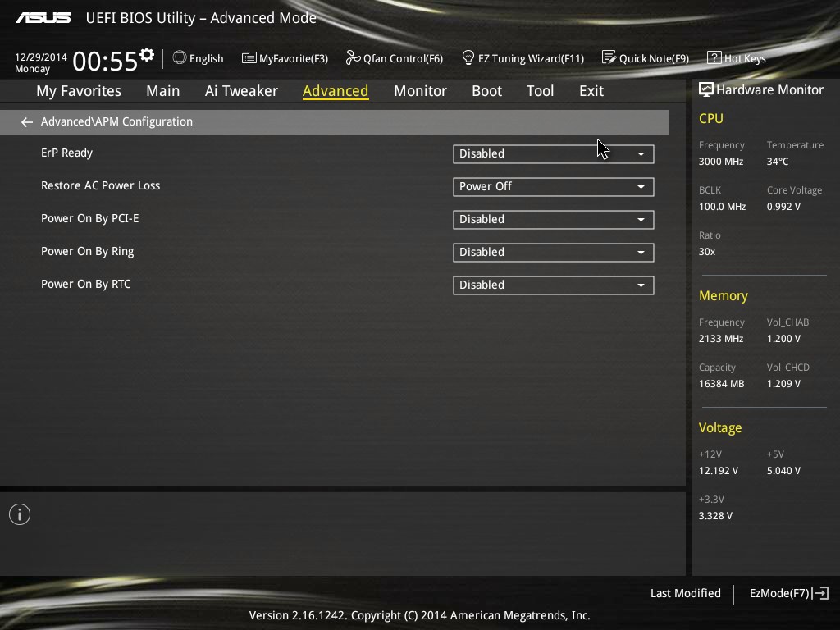
Task: Open the Boot tab
Action: click(x=487, y=91)
